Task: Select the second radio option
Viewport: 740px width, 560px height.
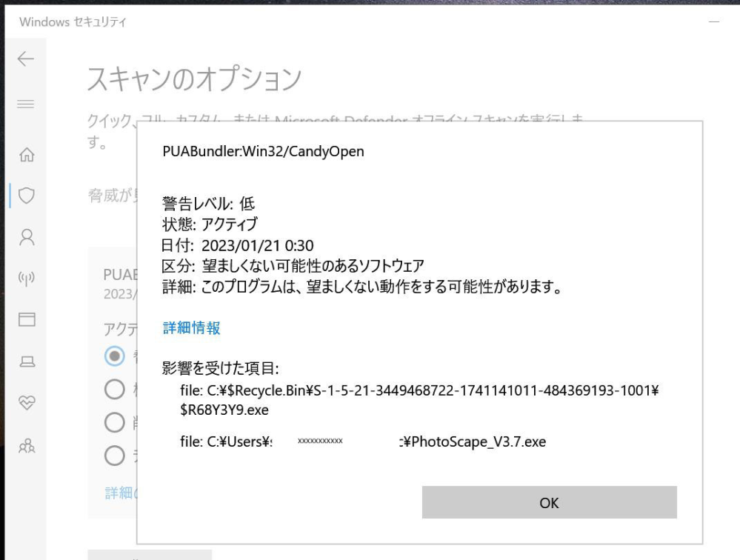Action: point(114,389)
